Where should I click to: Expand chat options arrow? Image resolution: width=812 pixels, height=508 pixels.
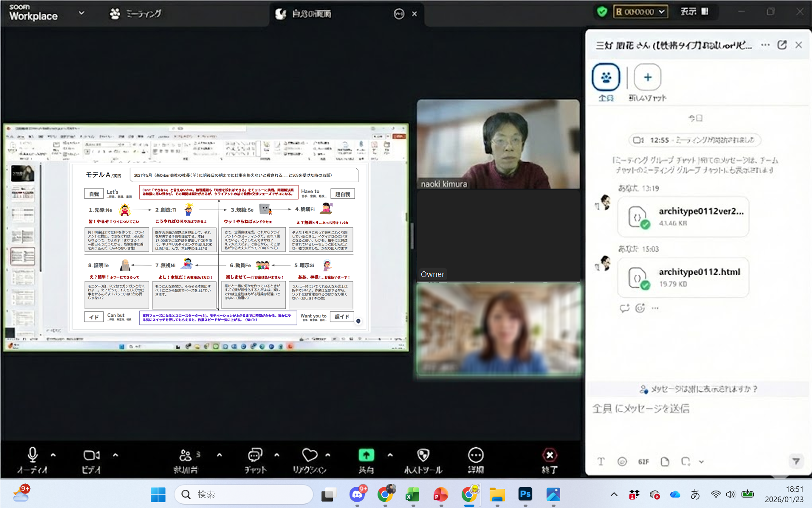pos(277,455)
